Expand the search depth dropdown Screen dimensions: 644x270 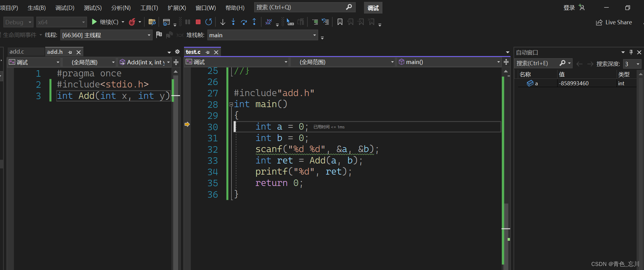pyautogui.click(x=638, y=64)
